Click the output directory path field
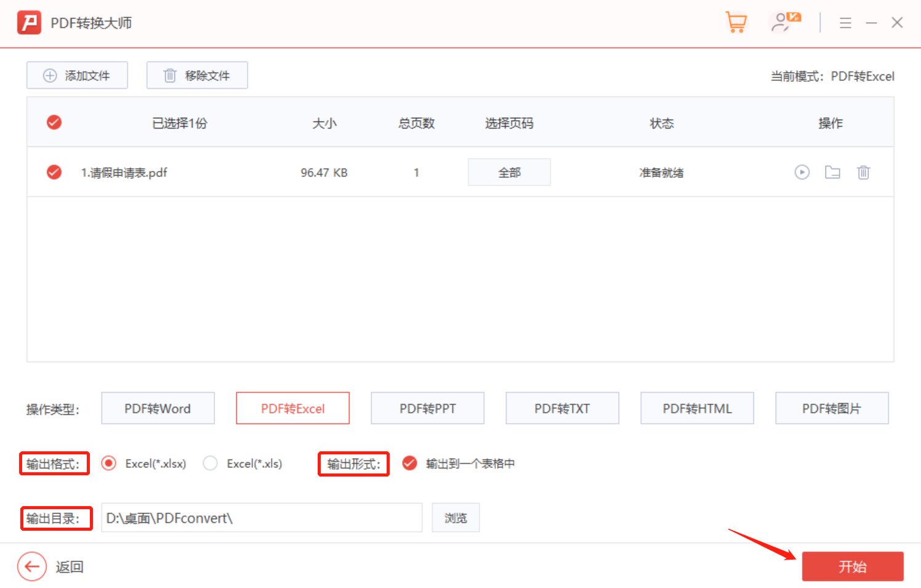Image resolution: width=921 pixels, height=588 pixels. (x=262, y=518)
